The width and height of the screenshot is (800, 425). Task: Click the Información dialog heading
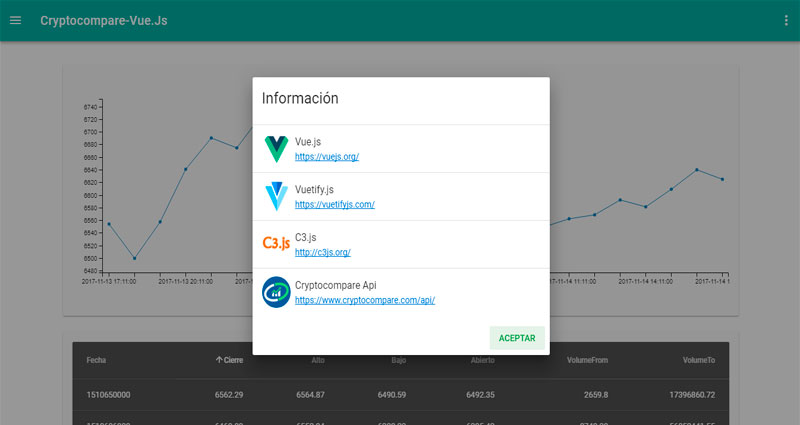point(300,98)
